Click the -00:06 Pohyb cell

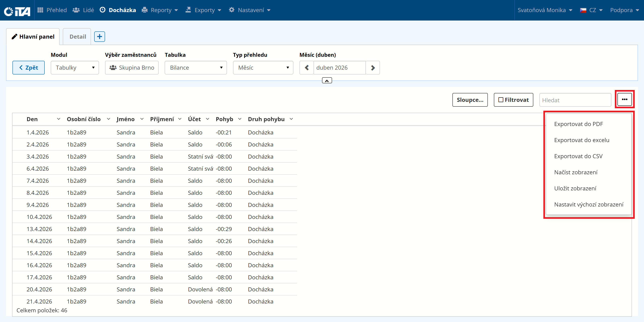(224, 144)
